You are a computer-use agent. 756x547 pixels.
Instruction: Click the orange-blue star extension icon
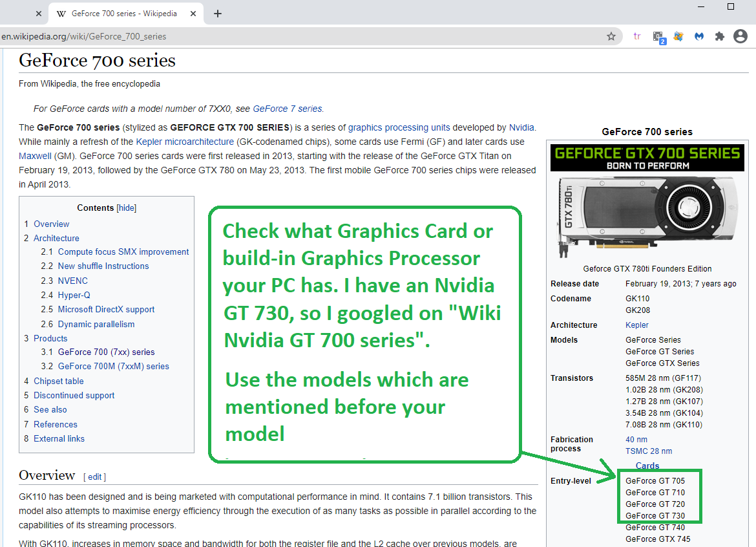(678, 36)
